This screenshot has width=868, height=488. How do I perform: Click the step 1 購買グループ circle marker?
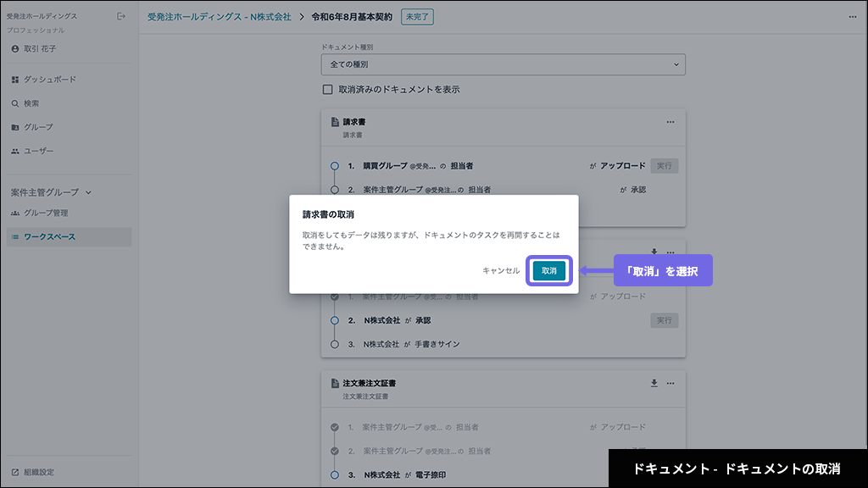[334, 166]
